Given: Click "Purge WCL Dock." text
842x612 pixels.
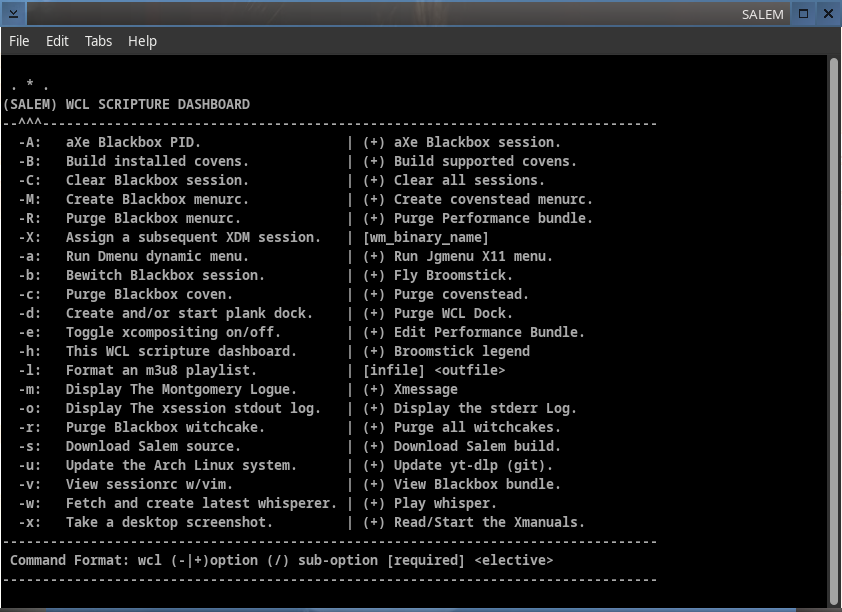Looking at the screenshot, I should (x=453, y=313).
